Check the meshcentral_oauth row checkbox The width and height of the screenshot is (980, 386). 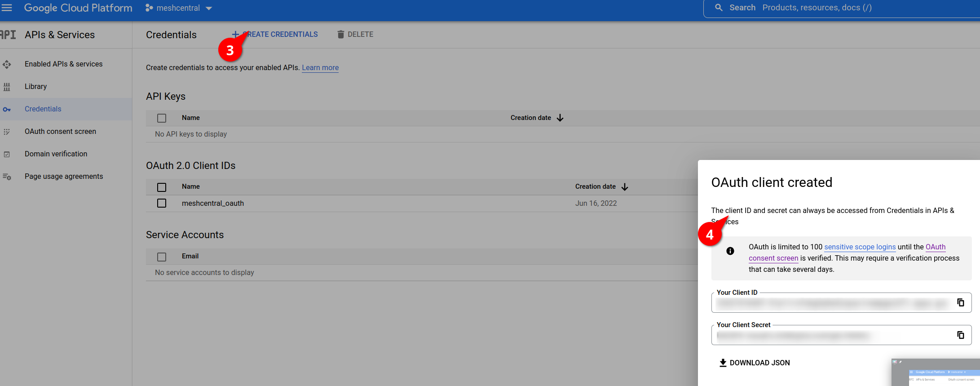pos(162,203)
